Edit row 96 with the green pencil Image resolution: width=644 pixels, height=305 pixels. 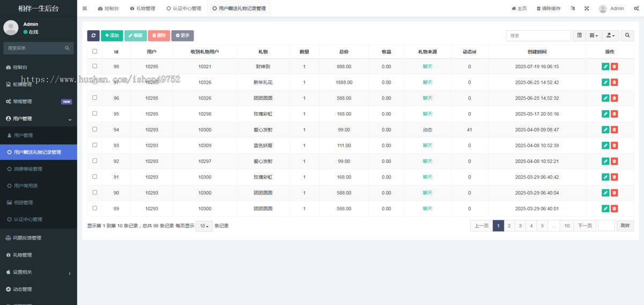click(x=605, y=98)
